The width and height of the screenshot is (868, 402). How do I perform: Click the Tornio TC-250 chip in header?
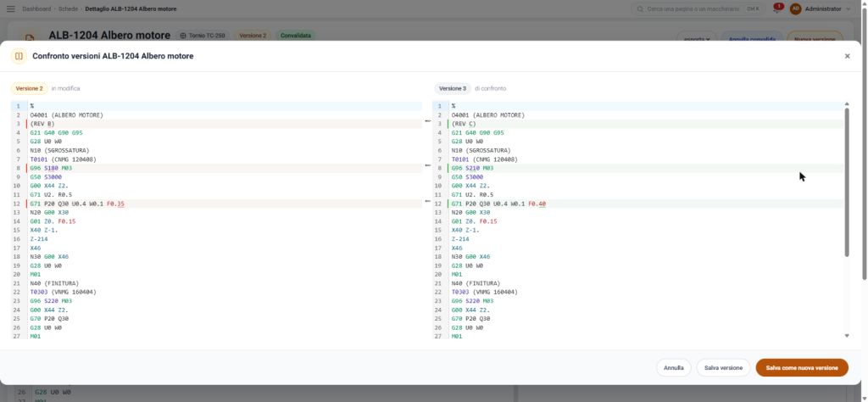tap(203, 36)
